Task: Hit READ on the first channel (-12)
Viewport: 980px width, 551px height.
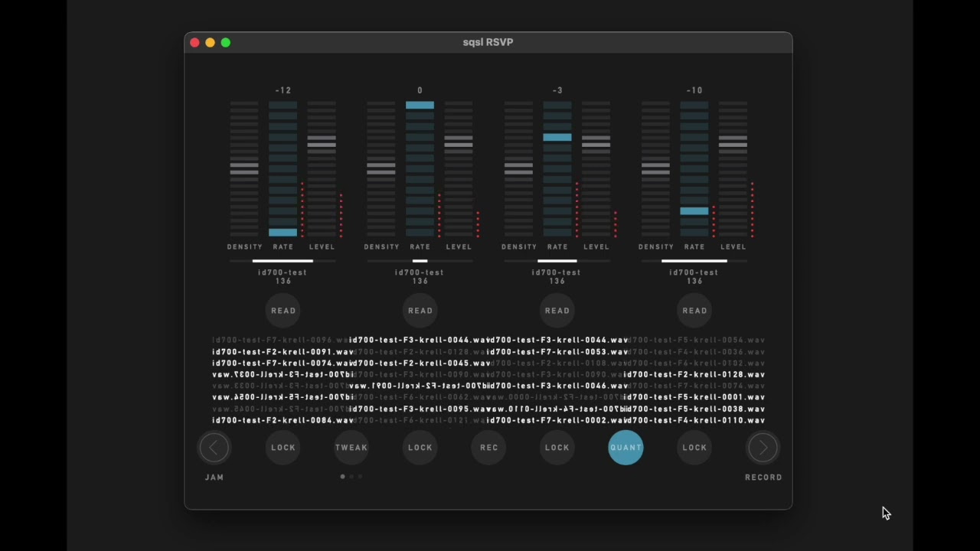Action: [283, 311]
